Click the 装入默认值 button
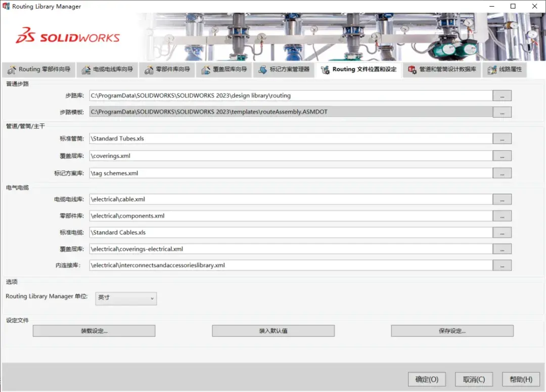 pyautogui.click(x=273, y=330)
